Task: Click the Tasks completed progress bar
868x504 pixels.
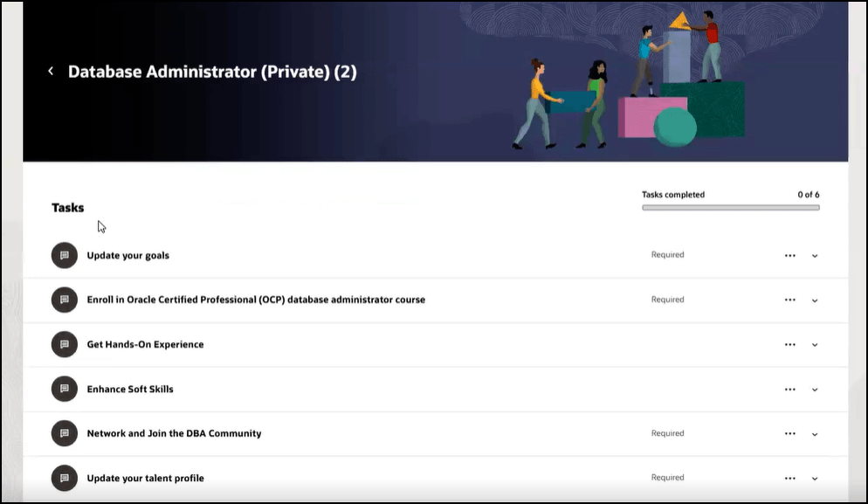Action: (x=731, y=208)
